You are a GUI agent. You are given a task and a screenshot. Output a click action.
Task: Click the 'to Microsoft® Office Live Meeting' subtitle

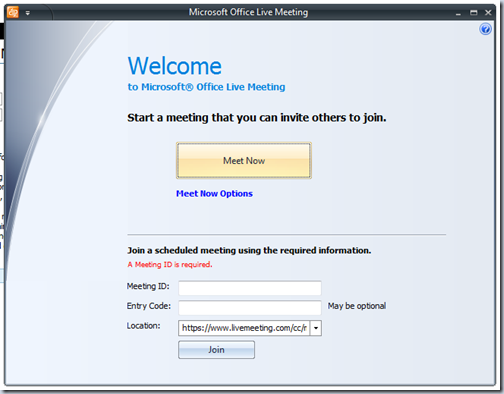click(x=207, y=87)
